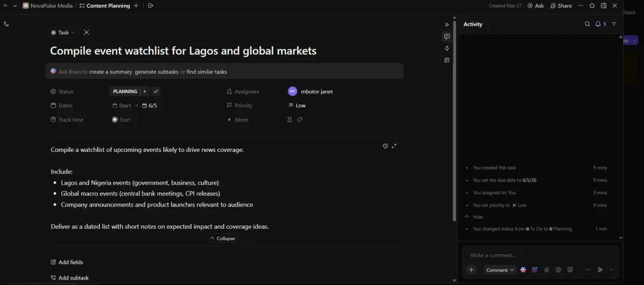Set the start date
The height and width of the screenshot is (285, 644).
[122, 106]
